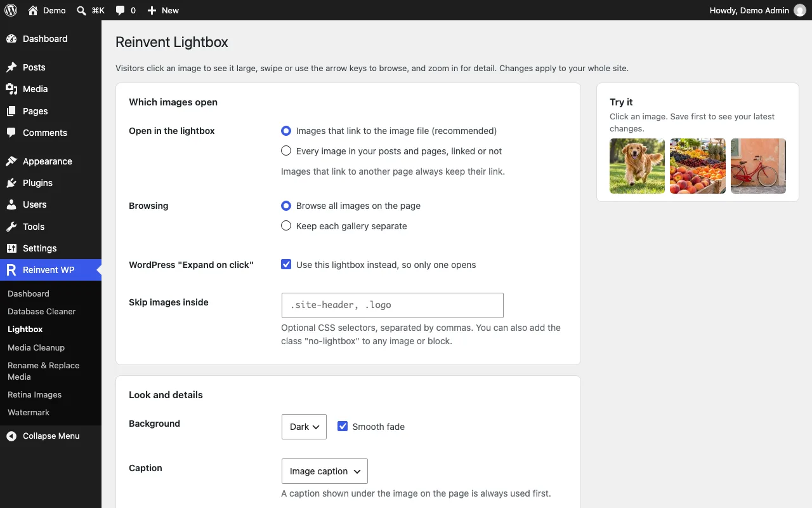Image resolution: width=812 pixels, height=508 pixels.
Task: Open Rename & Replace Media submenu item
Action: tap(44, 371)
